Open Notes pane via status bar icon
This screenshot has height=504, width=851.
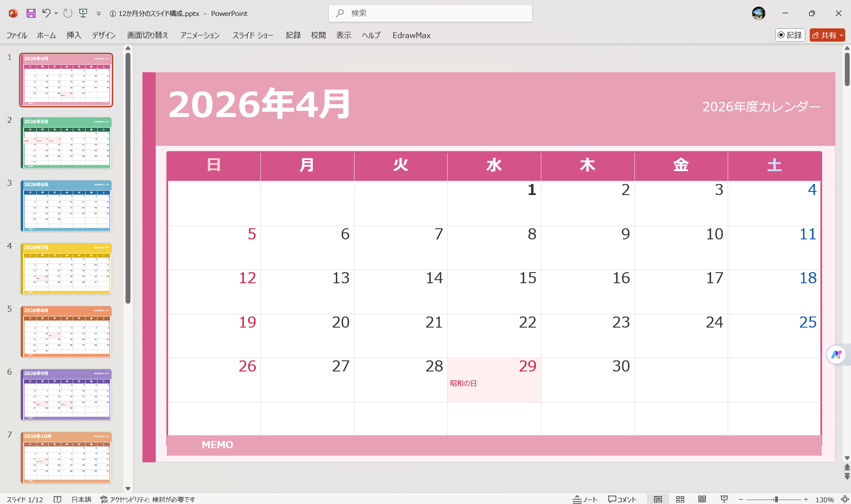(x=585, y=499)
